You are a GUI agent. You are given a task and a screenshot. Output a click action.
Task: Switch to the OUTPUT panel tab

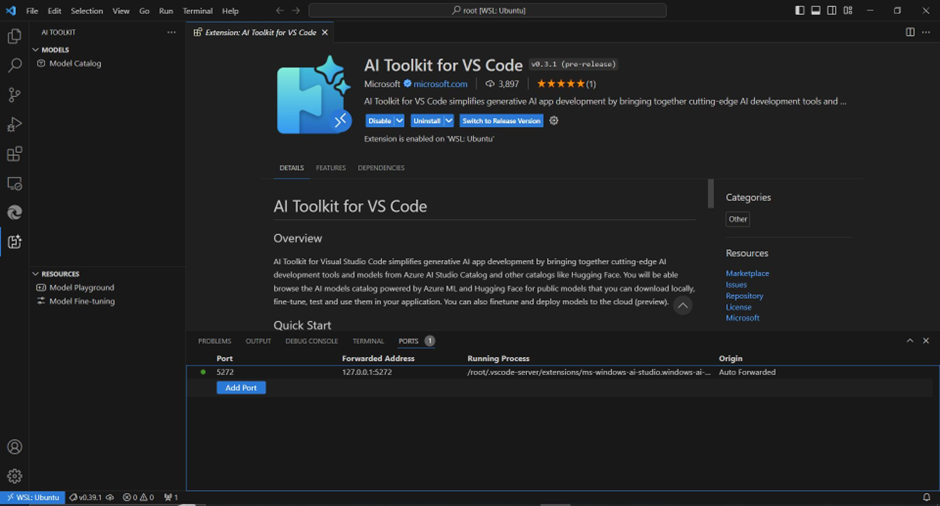[258, 341]
